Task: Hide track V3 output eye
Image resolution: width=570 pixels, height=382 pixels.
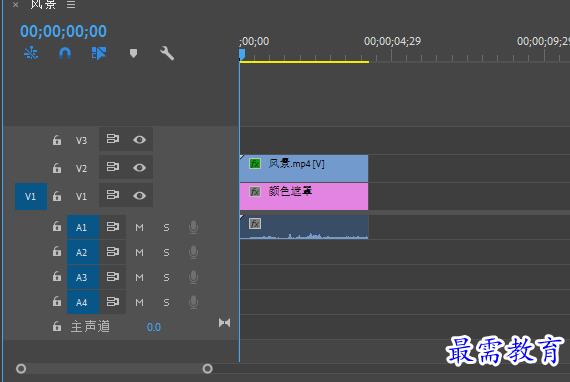Action: coord(139,140)
